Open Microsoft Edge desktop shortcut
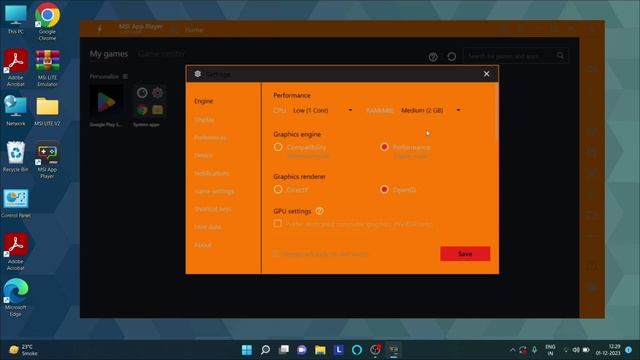Screen dimensions: 640x360 [16, 298]
